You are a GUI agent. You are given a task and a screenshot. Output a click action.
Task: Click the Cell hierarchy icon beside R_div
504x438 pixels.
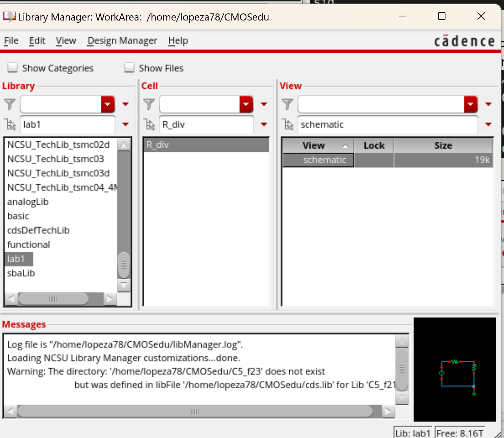(150, 124)
